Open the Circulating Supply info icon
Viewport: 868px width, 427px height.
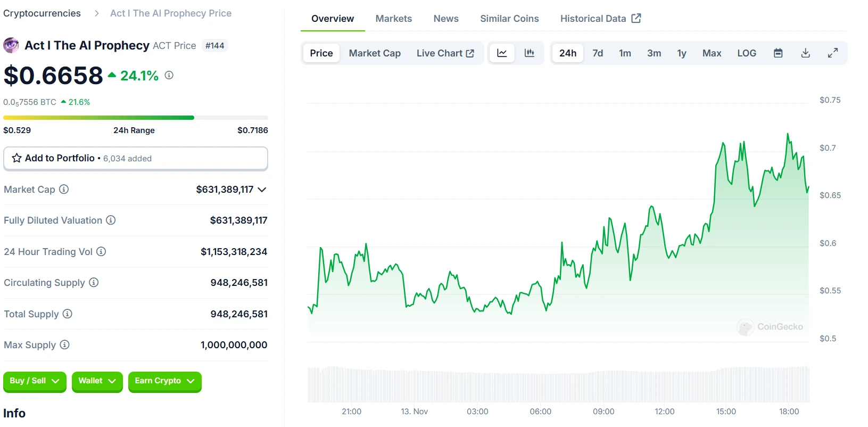point(94,282)
